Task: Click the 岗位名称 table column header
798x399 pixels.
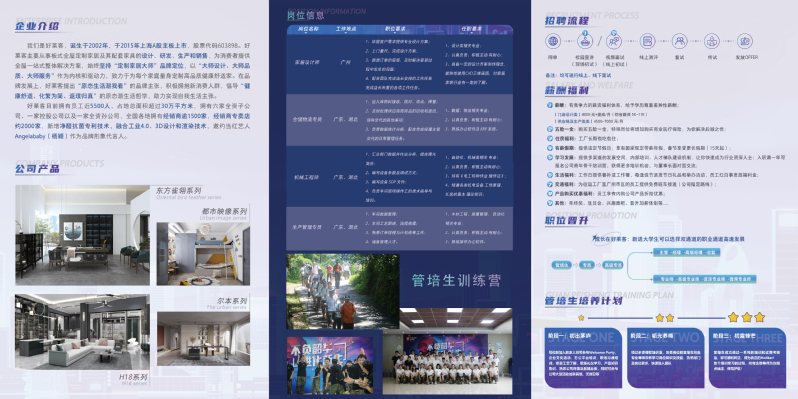Action: click(x=308, y=30)
